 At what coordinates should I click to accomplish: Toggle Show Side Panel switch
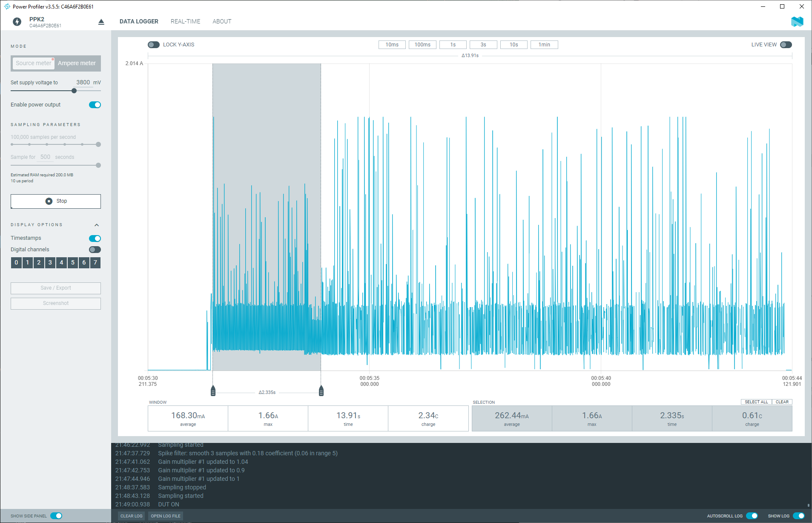click(x=56, y=516)
